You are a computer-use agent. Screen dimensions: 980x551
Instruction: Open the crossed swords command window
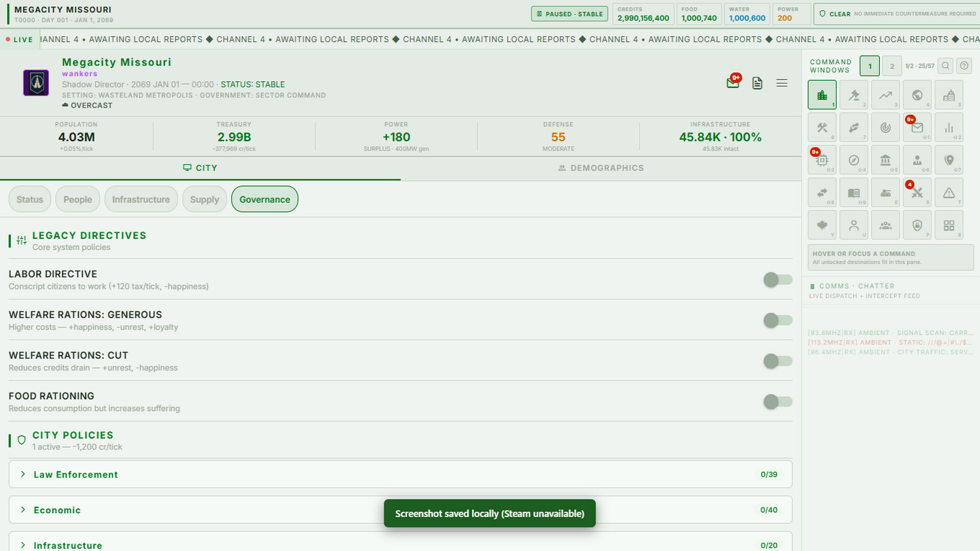tap(917, 193)
